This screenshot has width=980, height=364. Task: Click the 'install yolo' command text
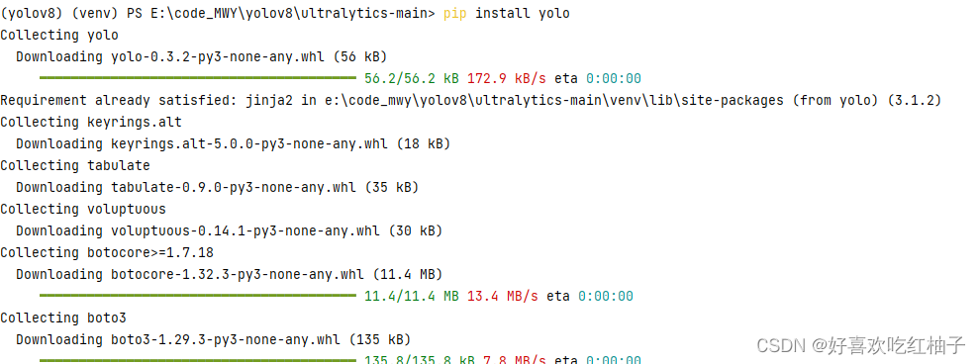pos(523,13)
